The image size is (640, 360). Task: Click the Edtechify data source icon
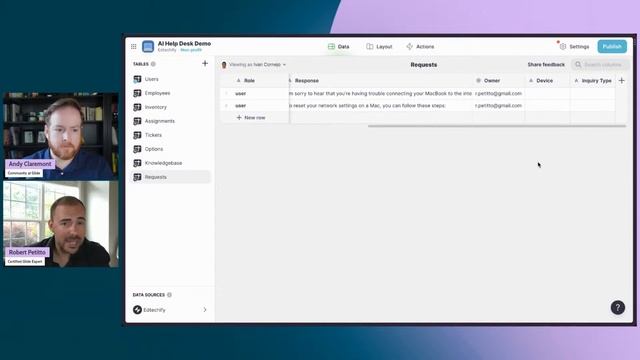(137, 310)
